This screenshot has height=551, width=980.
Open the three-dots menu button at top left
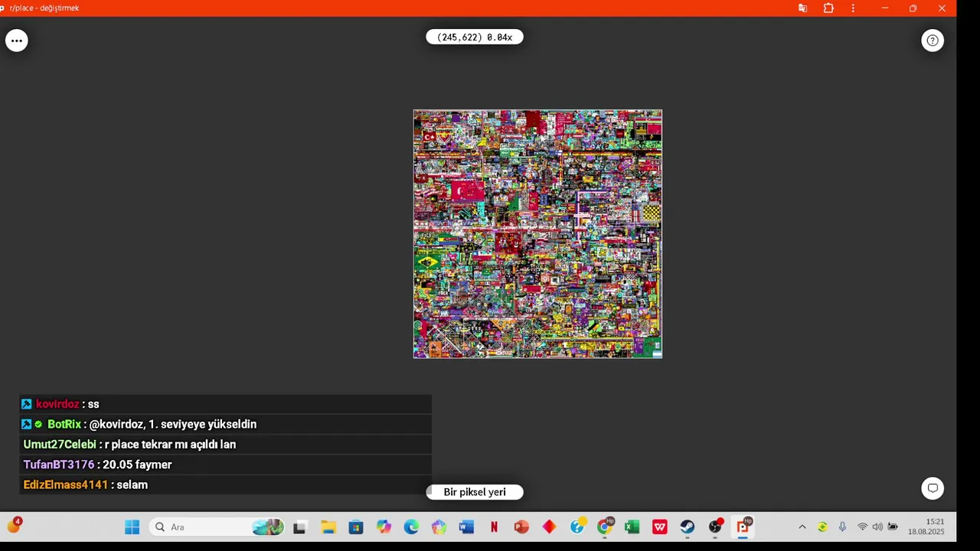click(17, 41)
